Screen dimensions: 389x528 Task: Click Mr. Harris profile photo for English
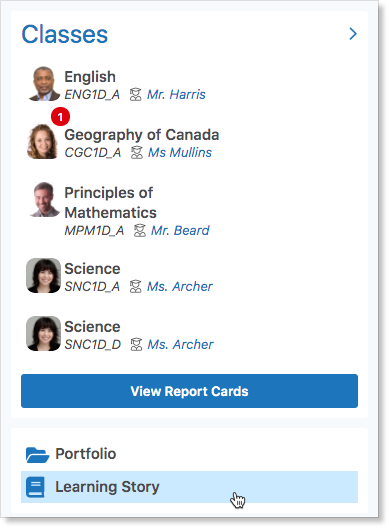[44, 84]
